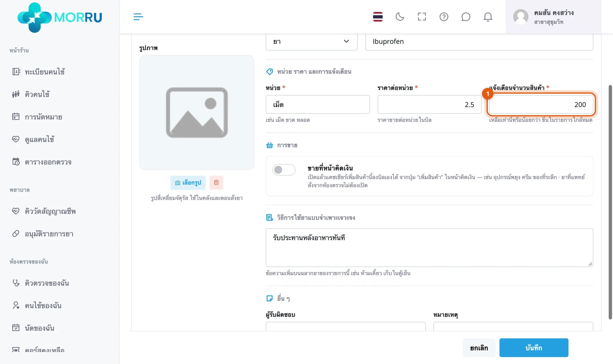This screenshot has width=613, height=364.
Task: Toggle the sidebar hamburger menu icon
Action: coord(138,17)
